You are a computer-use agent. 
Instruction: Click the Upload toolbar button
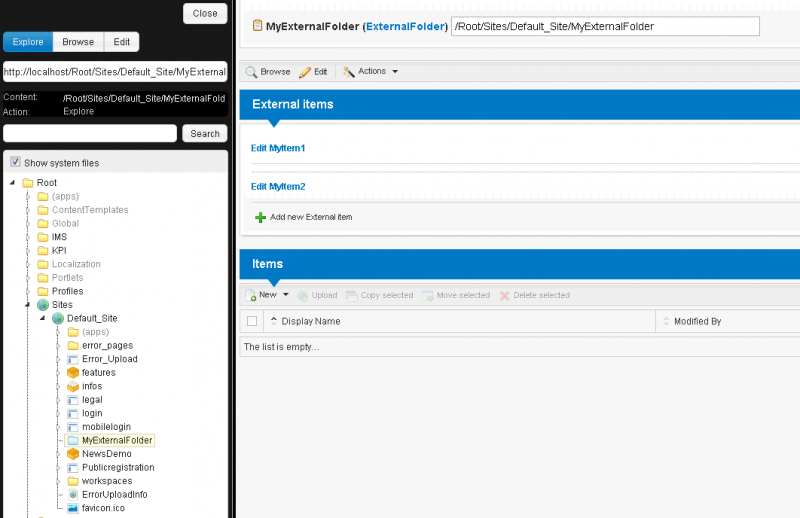coord(317,295)
